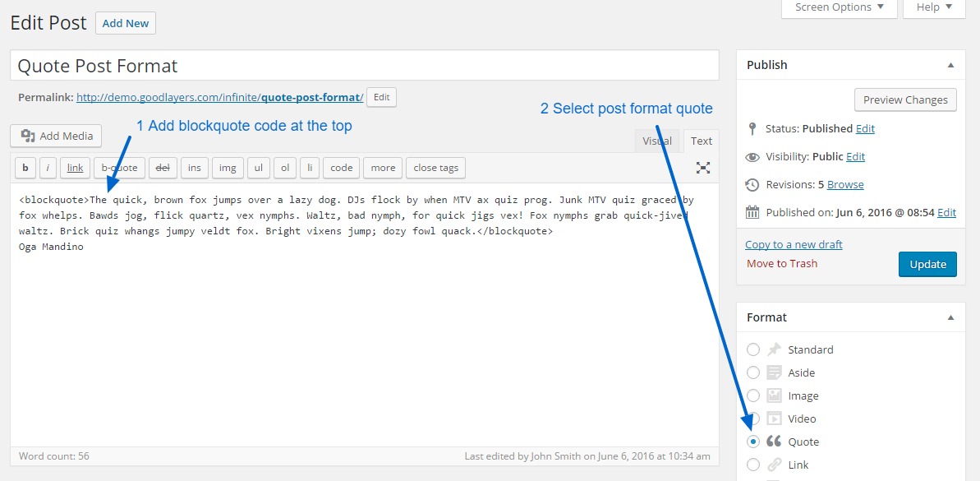Viewport: 980px width, 481px height.
Task: Choose the Aside post format
Action: click(x=753, y=372)
